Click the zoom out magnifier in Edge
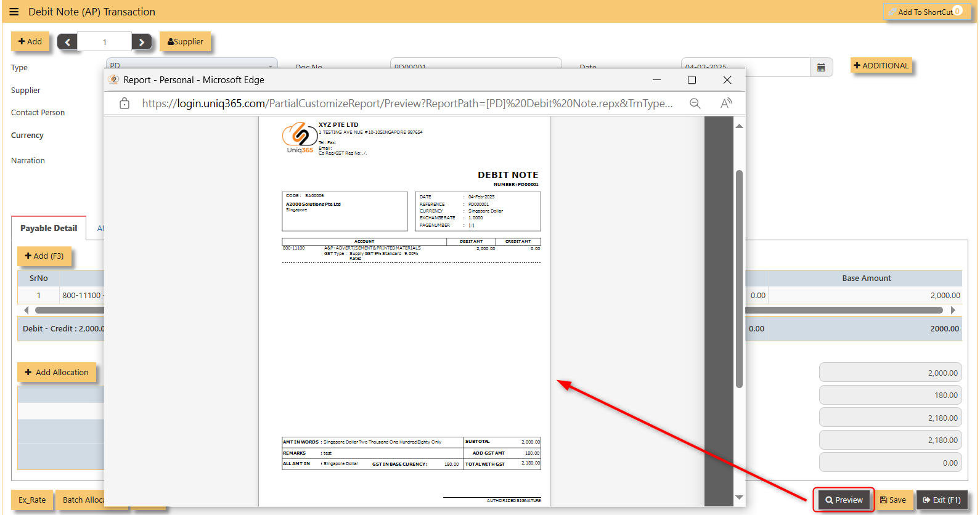Screen dimensions: 980x515 695,103
